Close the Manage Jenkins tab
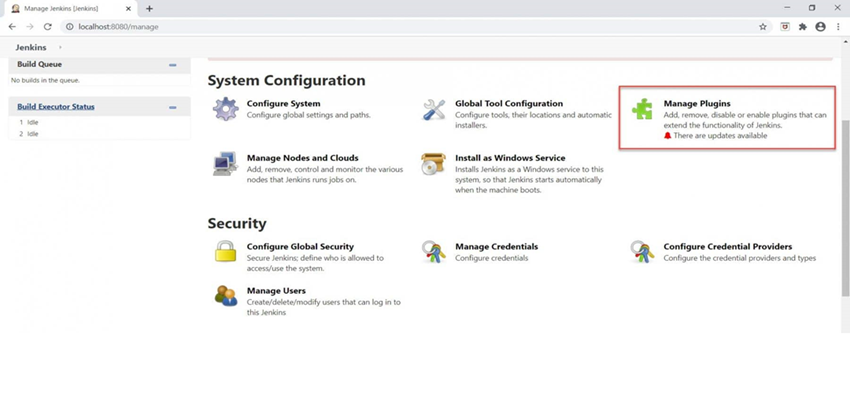Screen dimensions: 850x415 click(x=128, y=9)
